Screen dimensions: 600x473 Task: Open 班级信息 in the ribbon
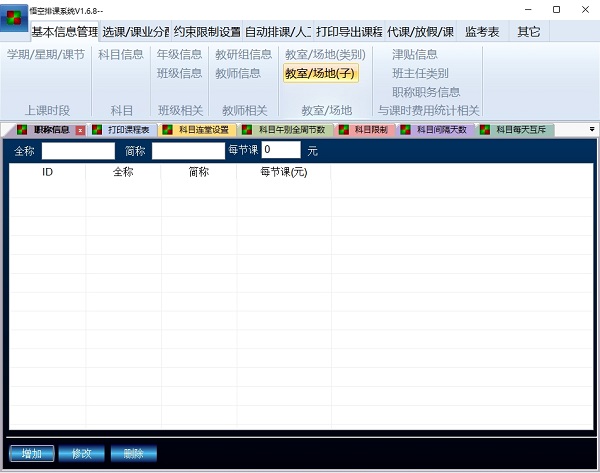click(x=179, y=73)
